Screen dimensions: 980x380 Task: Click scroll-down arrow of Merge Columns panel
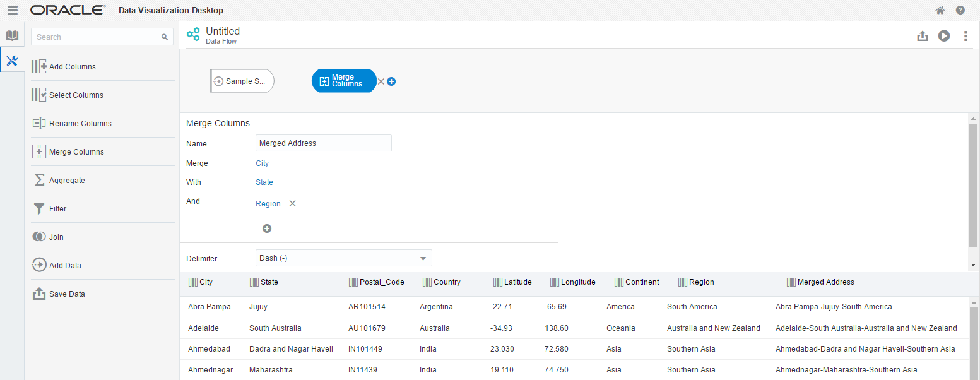973,265
